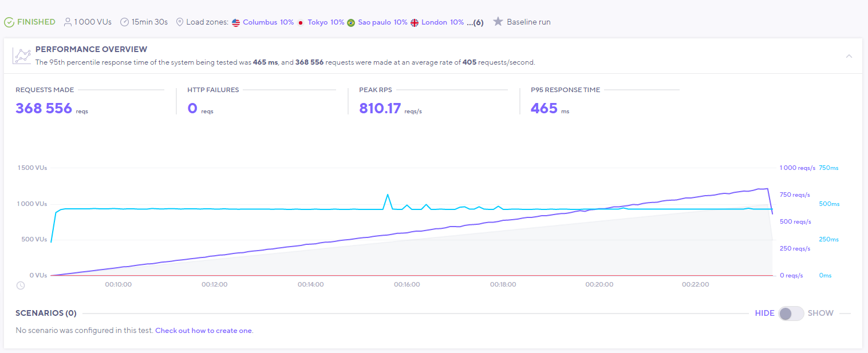This screenshot has height=353, width=868.
Task: Click the United Kingdom flag icon
Action: coord(415,22)
